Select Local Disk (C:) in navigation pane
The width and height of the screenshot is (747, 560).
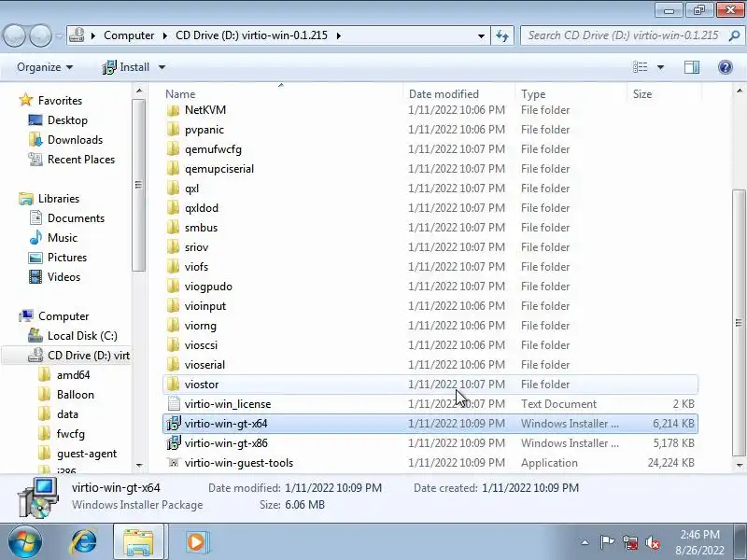pyautogui.click(x=82, y=336)
